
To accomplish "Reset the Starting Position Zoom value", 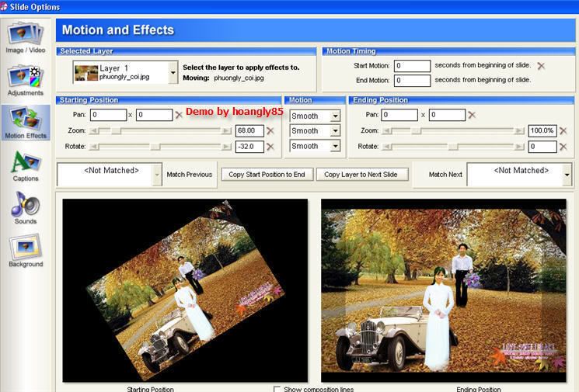I will (270, 130).
